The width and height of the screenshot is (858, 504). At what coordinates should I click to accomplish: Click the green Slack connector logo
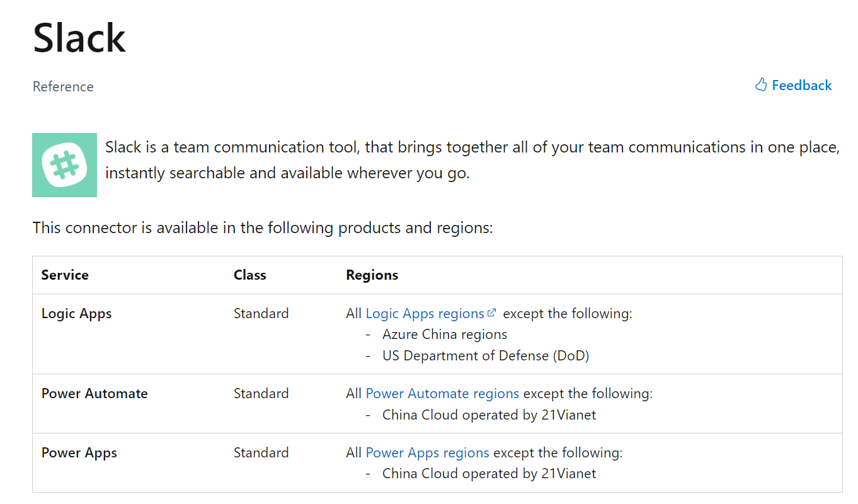tap(64, 165)
